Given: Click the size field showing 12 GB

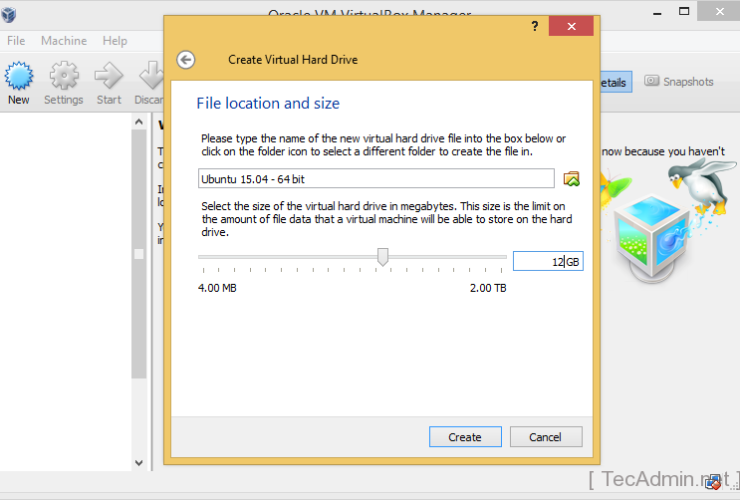Looking at the screenshot, I should click(x=547, y=261).
